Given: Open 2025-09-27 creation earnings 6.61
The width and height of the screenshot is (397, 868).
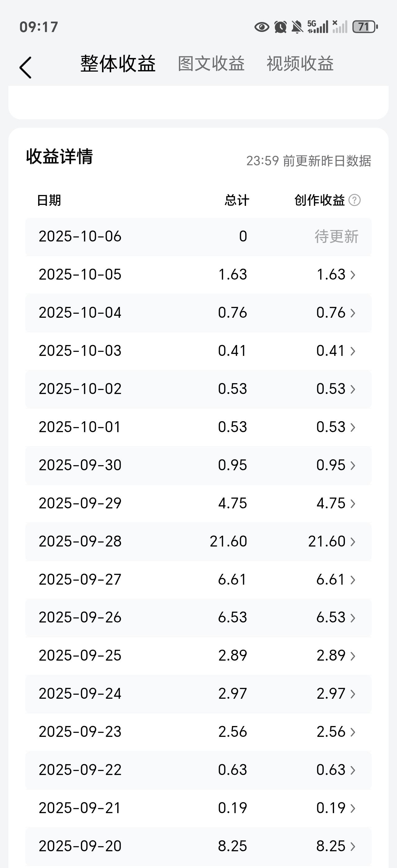Looking at the screenshot, I should click(331, 580).
